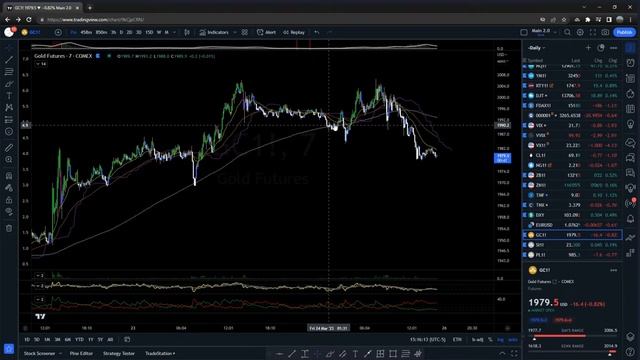Open watchlist advanced view pie icon

point(600,48)
